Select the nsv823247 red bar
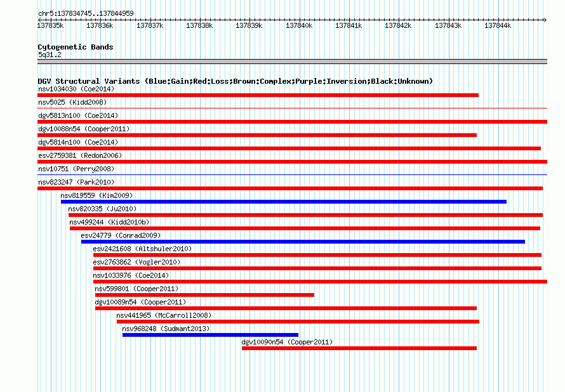The height and width of the screenshot is (392, 565). (x=290, y=188)
